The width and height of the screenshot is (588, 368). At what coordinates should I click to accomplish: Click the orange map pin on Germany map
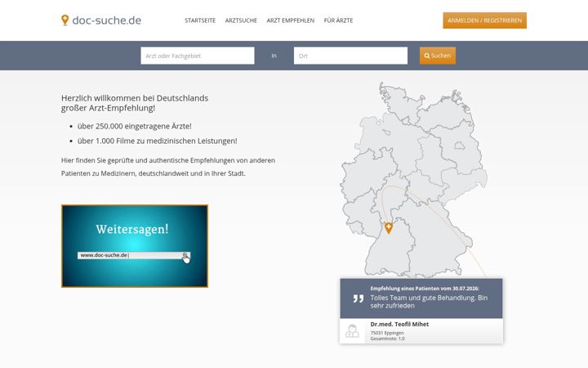tap(389, 228)
